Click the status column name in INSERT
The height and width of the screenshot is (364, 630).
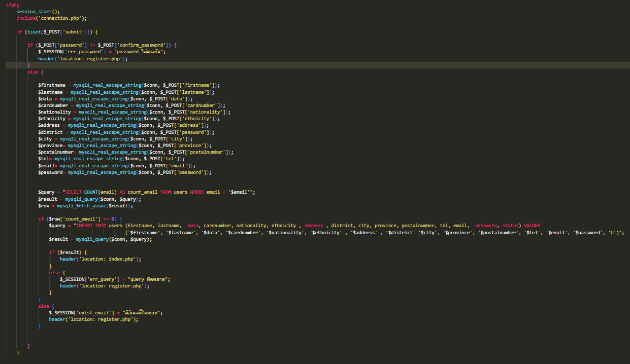(510, 226)
